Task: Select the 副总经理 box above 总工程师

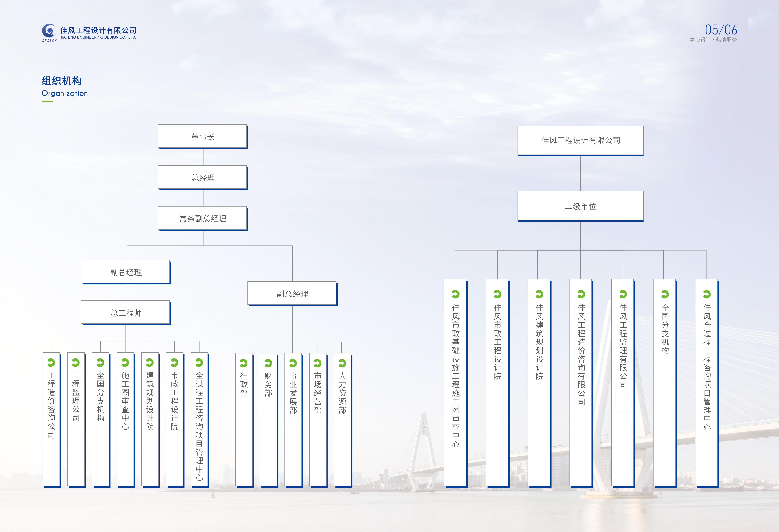Action: (x=126, y=272)
